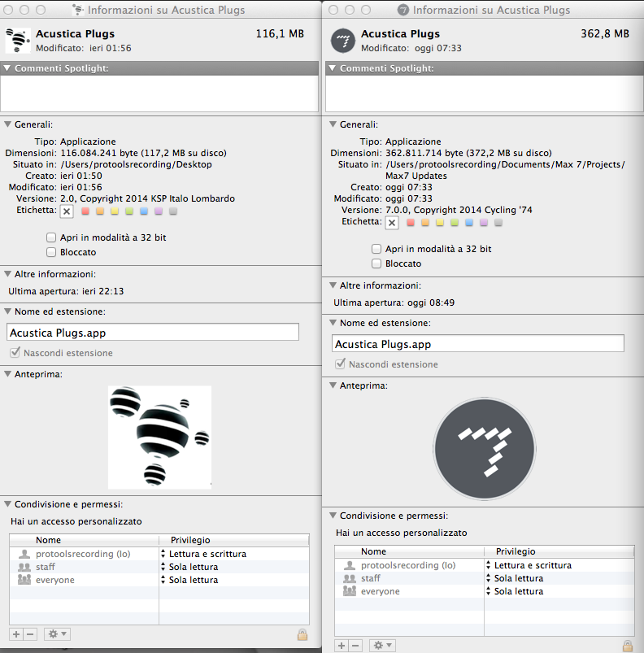Screen dimensions: 644x653
Task: Click protoolsrecording user icon in left permissions table
Action: pyautogui.click(x=24, y=554)
